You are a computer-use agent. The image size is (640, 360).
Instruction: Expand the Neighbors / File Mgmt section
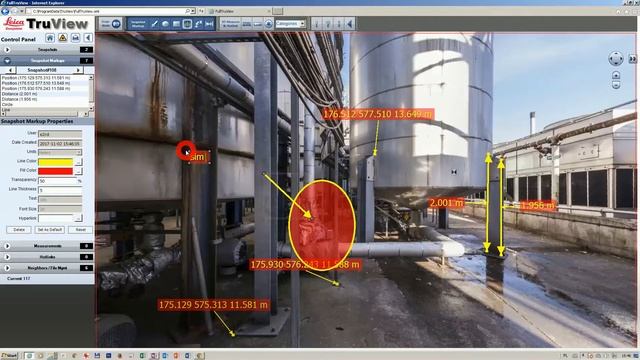[7, 268]
